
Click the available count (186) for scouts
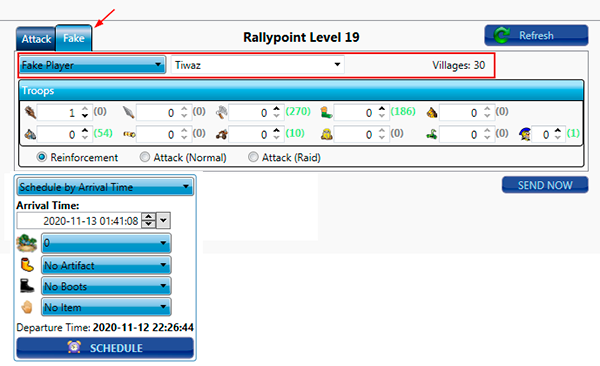click(x=403, y=111)
